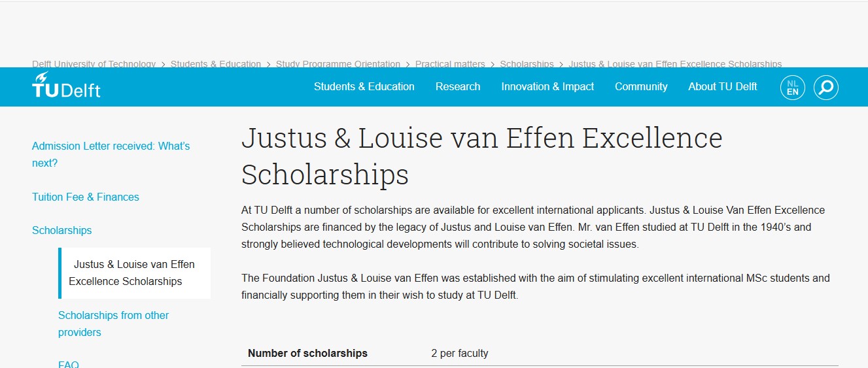Click the Students & Education breadcrumb
This screenshot has height=368, width=868.
pos(215,64)
